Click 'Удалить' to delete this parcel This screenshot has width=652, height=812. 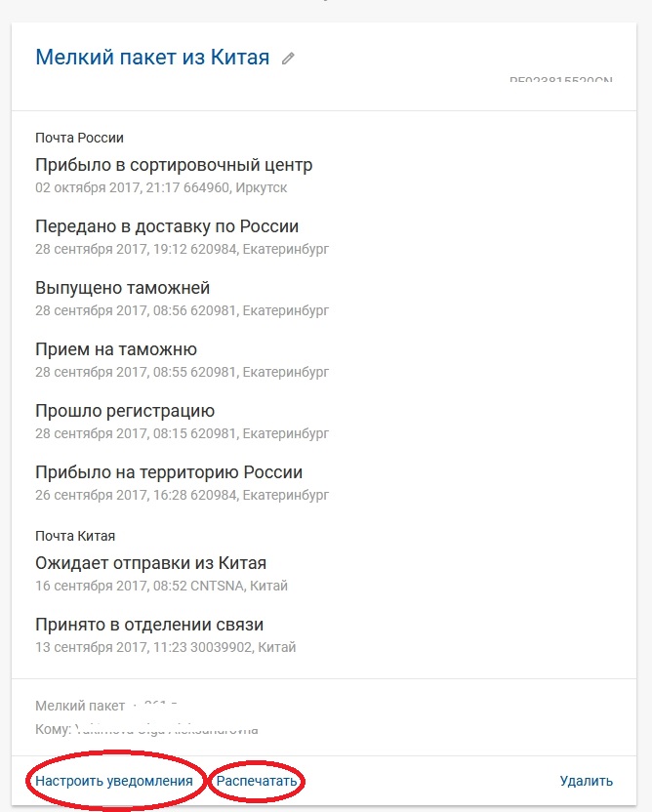[x=587, y=781]
